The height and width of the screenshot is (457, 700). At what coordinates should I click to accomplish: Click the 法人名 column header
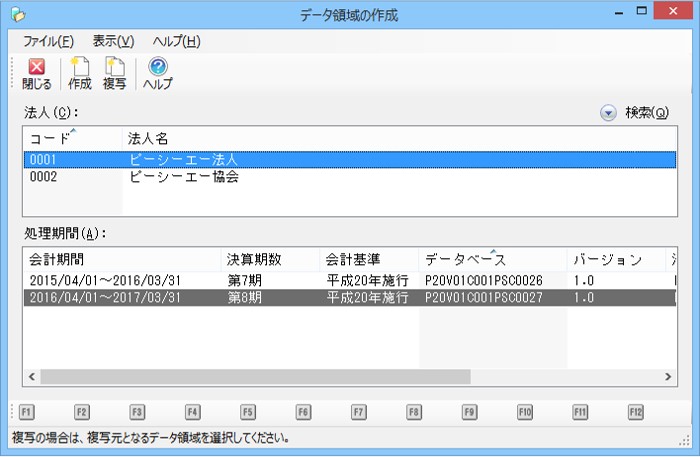398,138
